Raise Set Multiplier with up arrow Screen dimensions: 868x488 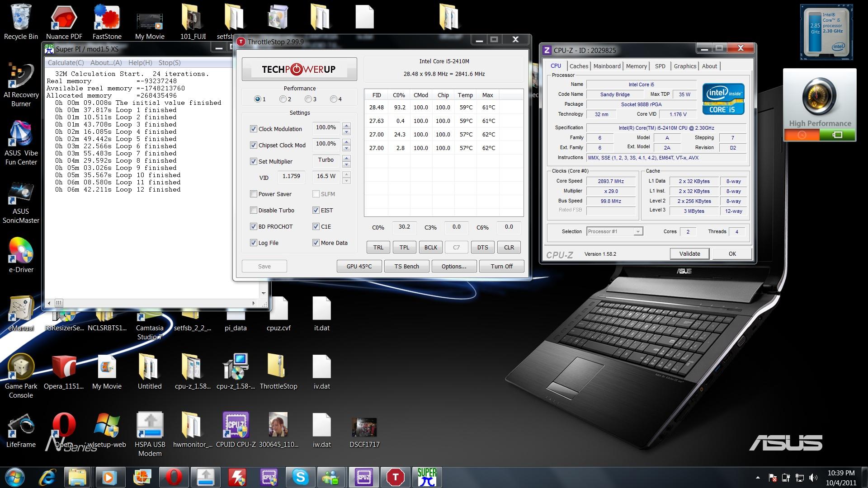tap(346, 158)
